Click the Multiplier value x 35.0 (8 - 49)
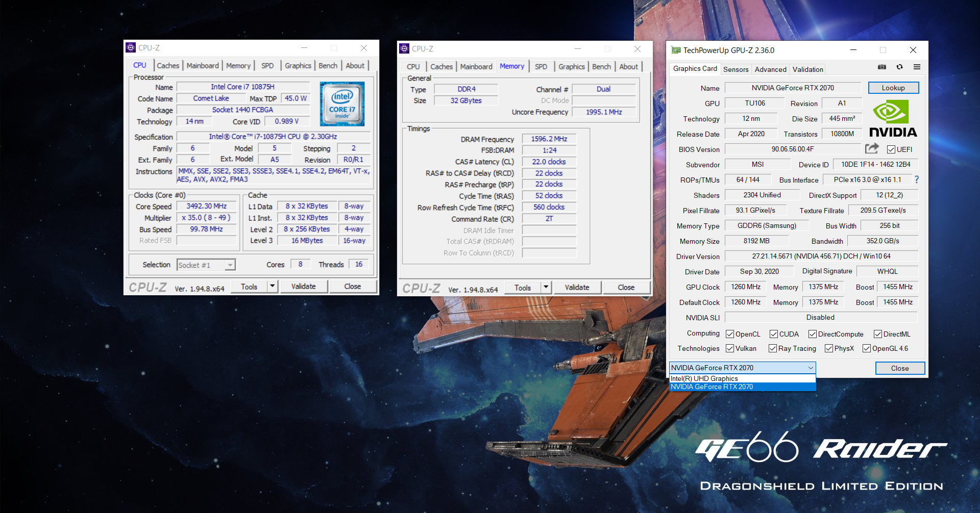The height and width of the screenshot is (513, 980). click(207, 217)
